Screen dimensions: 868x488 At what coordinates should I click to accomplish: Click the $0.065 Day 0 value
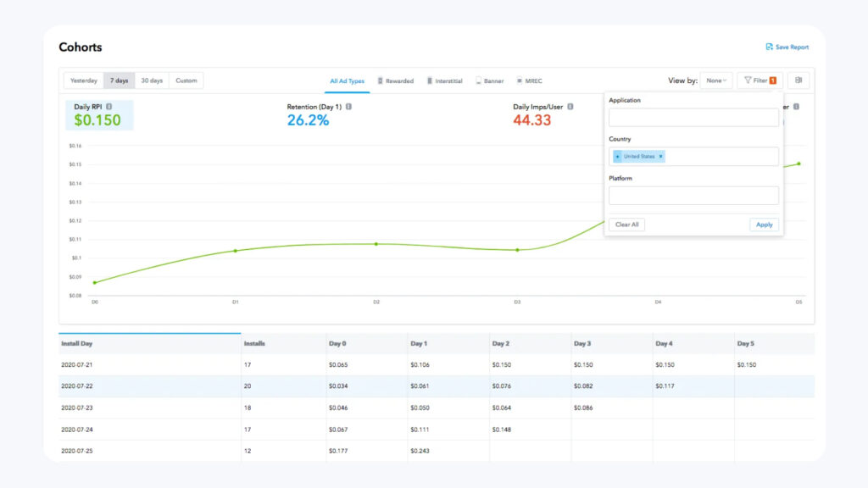tap(338, 365)
